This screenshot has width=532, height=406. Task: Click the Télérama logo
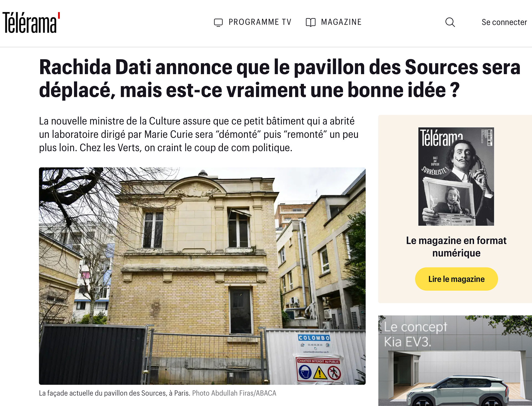(31, 23)
